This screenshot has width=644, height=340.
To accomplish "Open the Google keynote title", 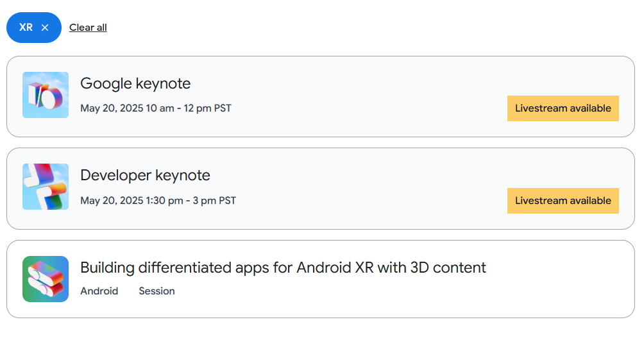I will pos(135,83).
